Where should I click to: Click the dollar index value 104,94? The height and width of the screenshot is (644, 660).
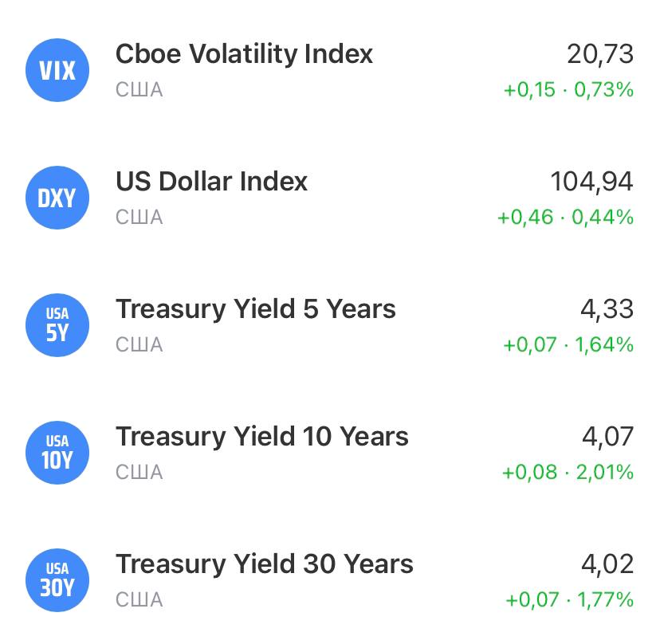pos(591,182)
